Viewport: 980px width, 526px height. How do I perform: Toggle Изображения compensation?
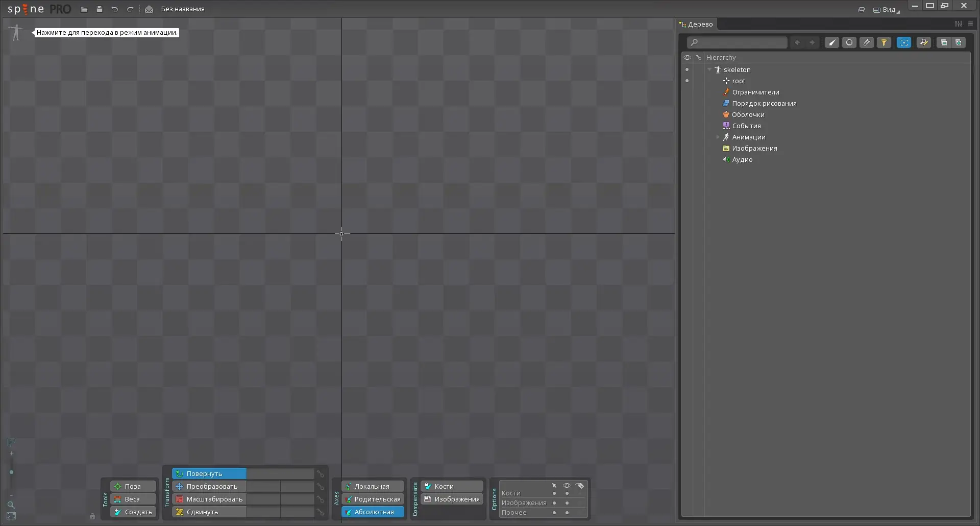(x=452, y=499)
